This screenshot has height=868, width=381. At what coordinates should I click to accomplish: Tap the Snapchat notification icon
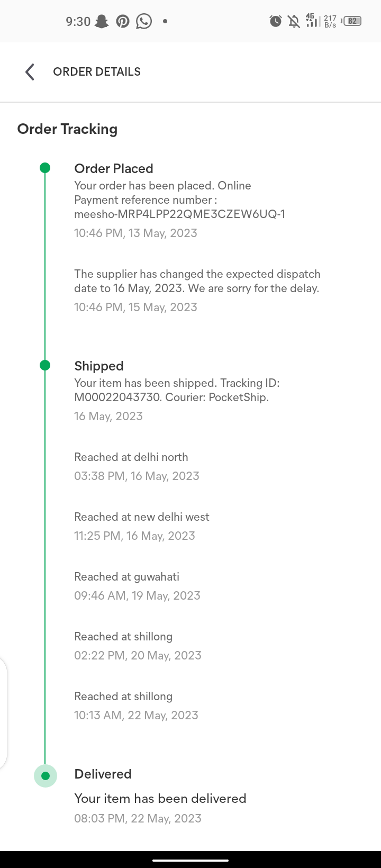102,21
